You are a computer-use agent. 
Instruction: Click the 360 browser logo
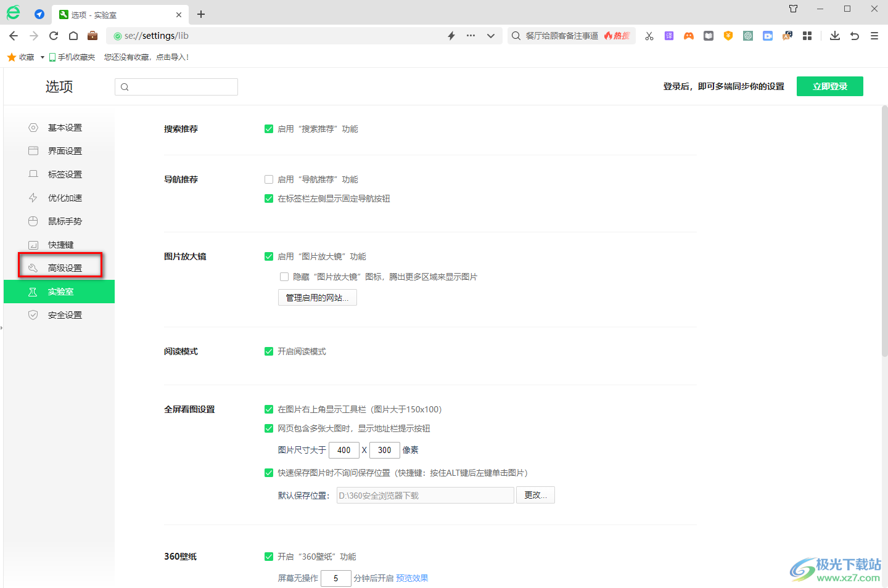[13, 12]
